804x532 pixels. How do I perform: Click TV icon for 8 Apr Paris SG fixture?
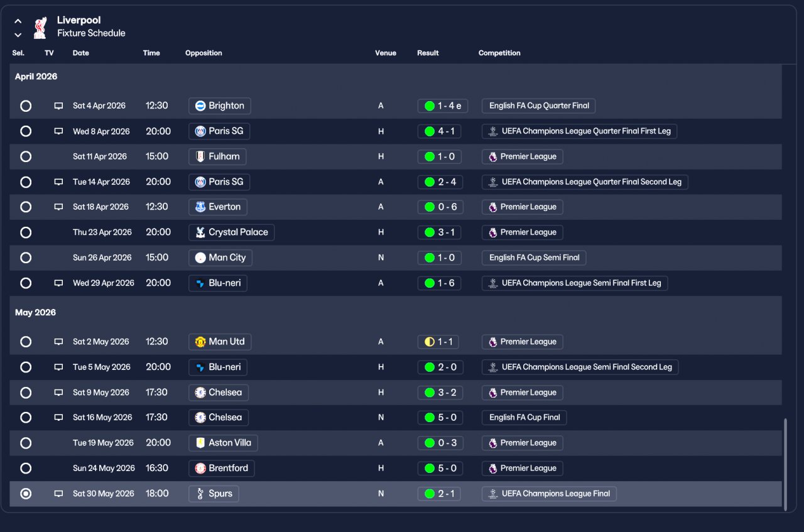coord(58,131)
